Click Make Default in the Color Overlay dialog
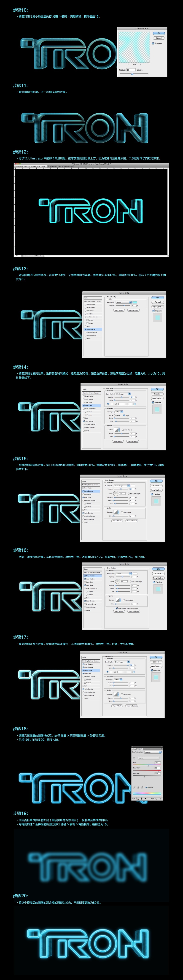 click(119, 310)
